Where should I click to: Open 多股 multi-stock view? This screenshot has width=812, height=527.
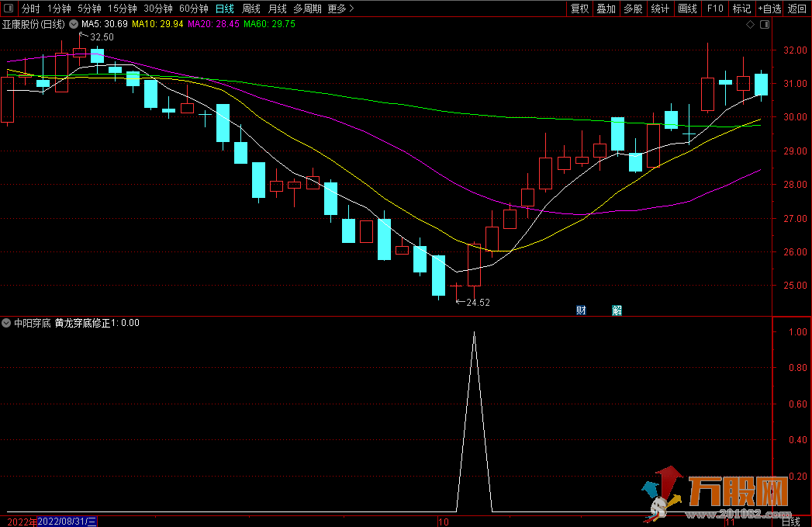(x=633, y=9)
